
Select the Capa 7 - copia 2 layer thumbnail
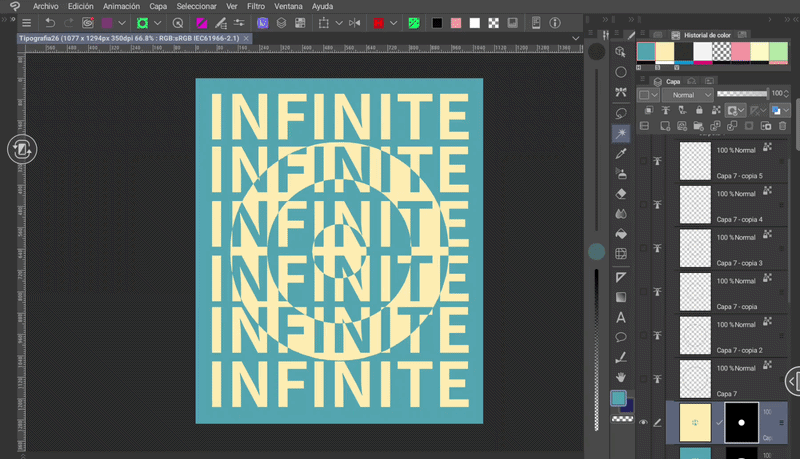coord(695,335)
